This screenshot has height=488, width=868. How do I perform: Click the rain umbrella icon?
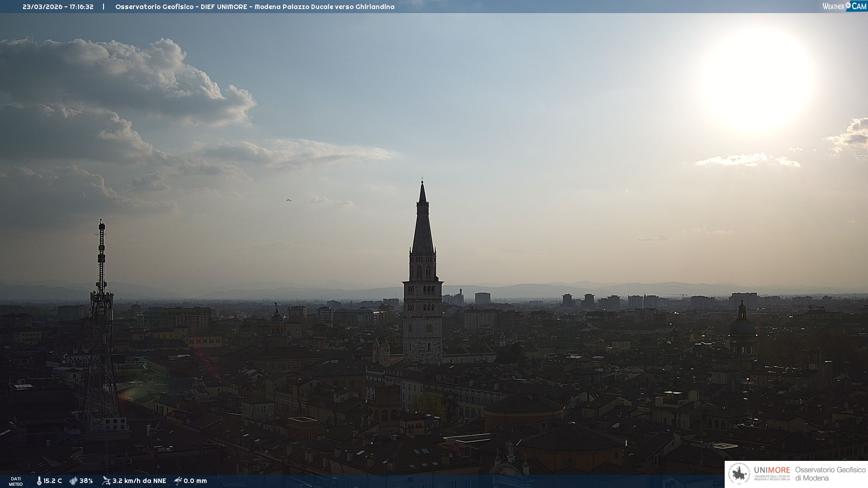[x=178, y=481]
